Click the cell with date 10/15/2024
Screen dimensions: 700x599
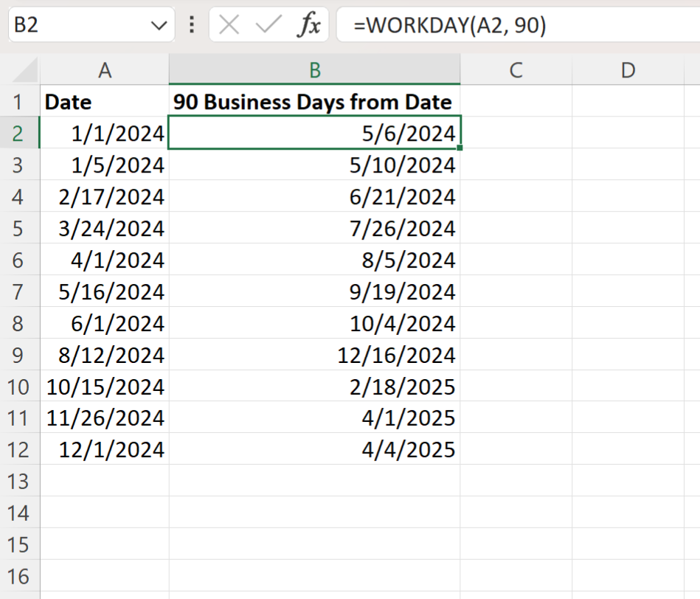click(x=105, y=387)
